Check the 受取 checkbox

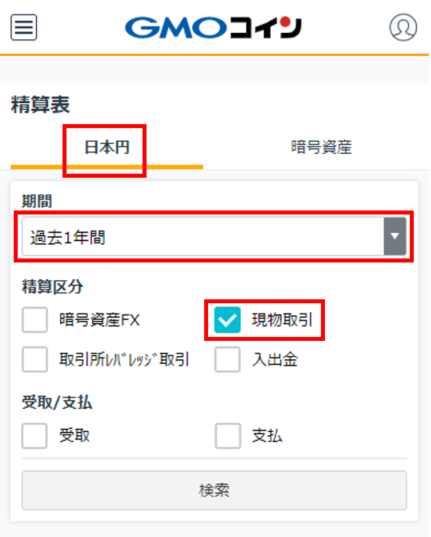click(35, 436)
